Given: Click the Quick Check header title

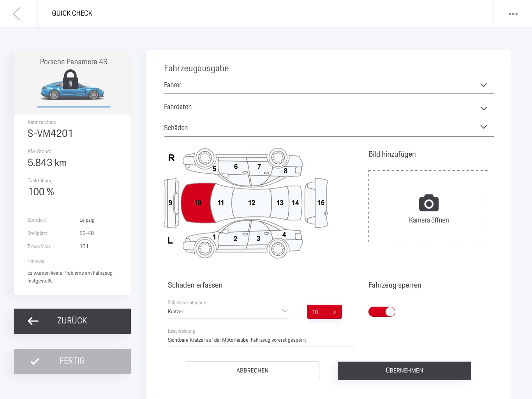Looking at the screenshot, I should [x=72, y=13].
